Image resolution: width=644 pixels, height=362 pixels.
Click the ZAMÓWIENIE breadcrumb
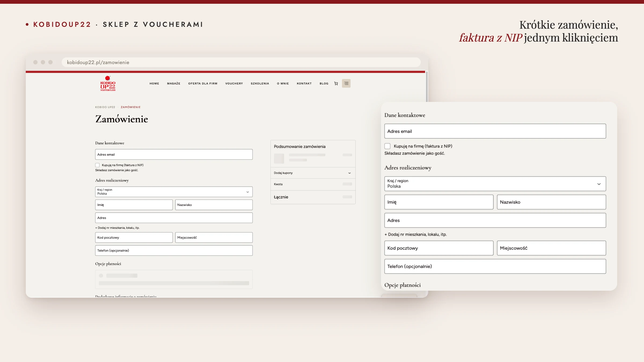(131, 107)
